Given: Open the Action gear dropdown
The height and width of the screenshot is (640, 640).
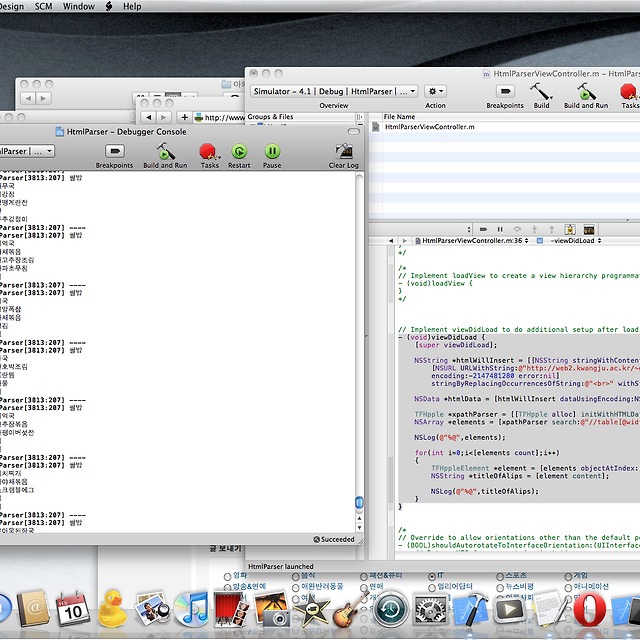Looking at the screenshot, I should (436, 91).
